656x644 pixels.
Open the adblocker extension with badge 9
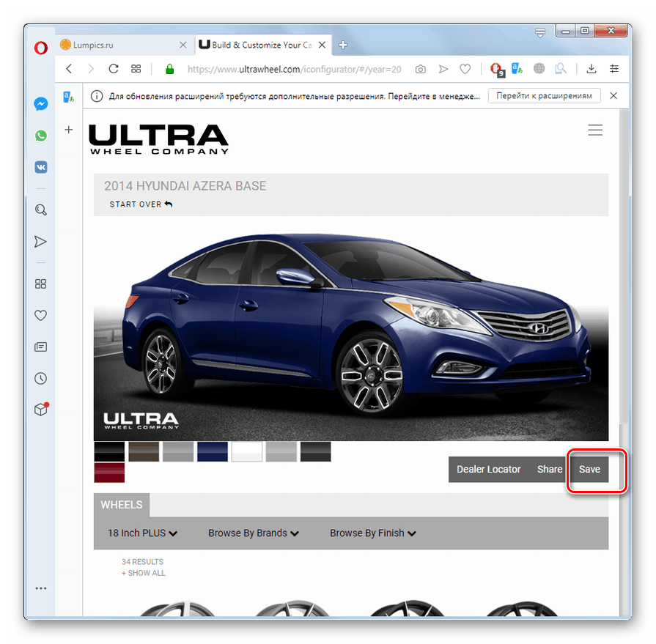[495, 68]
